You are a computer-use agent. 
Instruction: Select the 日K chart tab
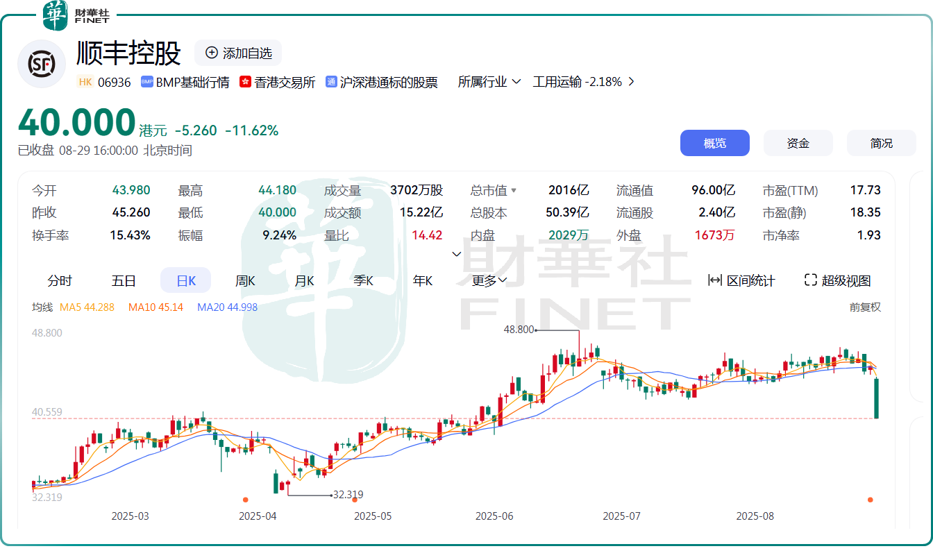click(x=186, y=280)
